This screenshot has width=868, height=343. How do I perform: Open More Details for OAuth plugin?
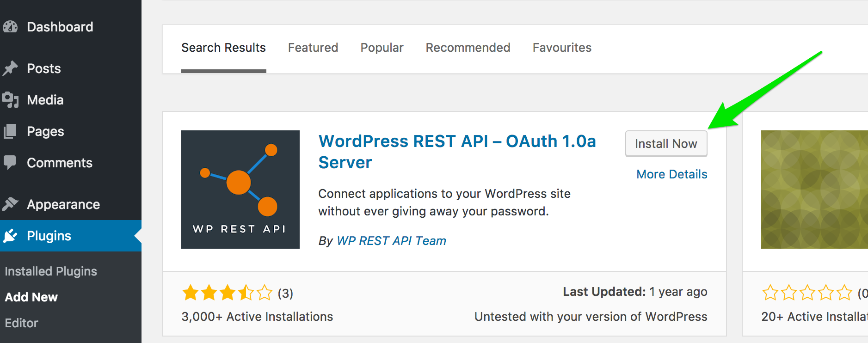pyautogui.click(x=672, y=174)
